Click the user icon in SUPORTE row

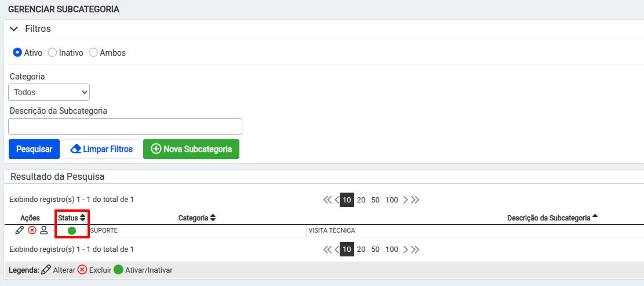point(44,230)
